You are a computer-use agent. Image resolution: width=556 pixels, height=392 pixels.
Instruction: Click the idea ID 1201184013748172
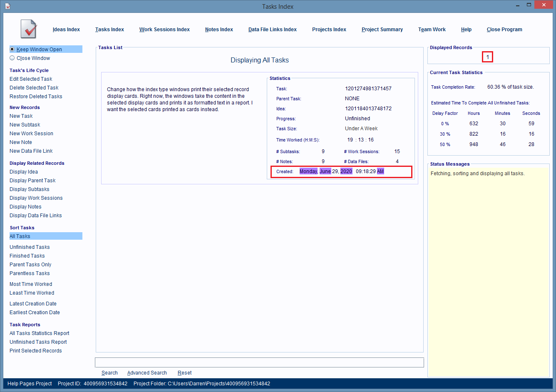point(368,109)
